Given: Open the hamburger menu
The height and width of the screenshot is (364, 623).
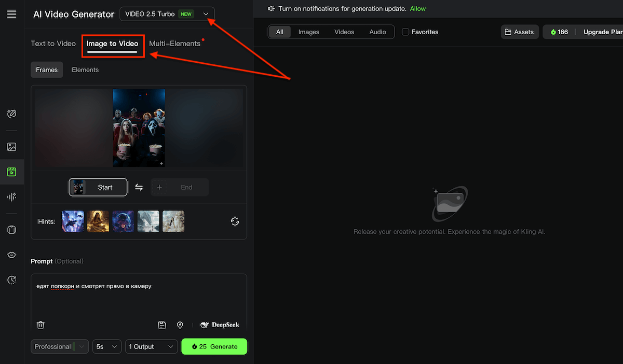Looking at the screenshot, I should [x=11, y=14].
